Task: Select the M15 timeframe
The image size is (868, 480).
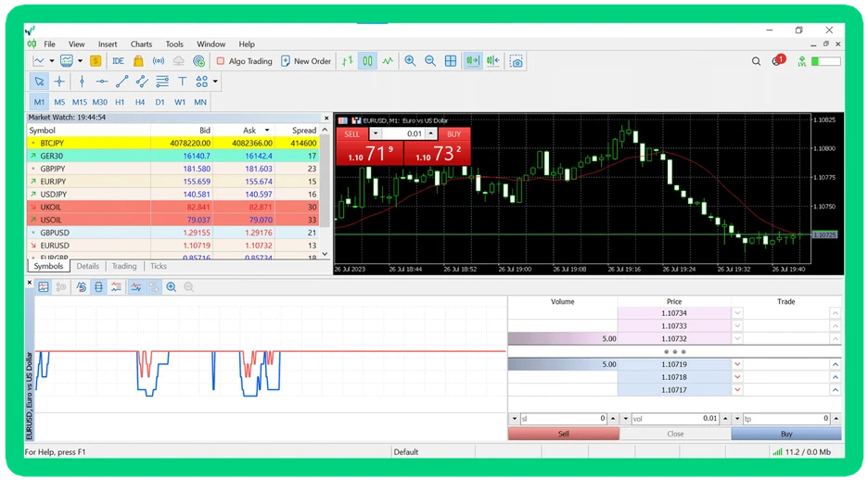Action: coord(79,102)
